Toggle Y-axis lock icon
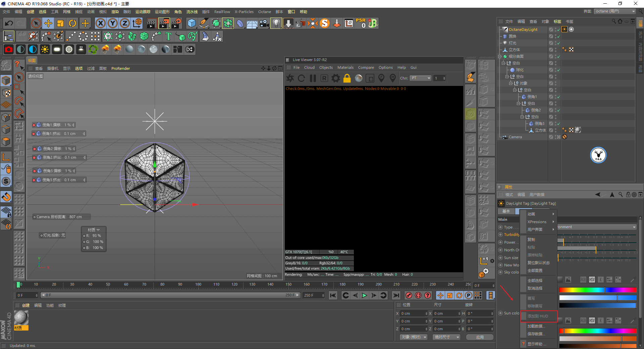Image resolution: width=644 pixels, height=349 pixels. point(113,23)
